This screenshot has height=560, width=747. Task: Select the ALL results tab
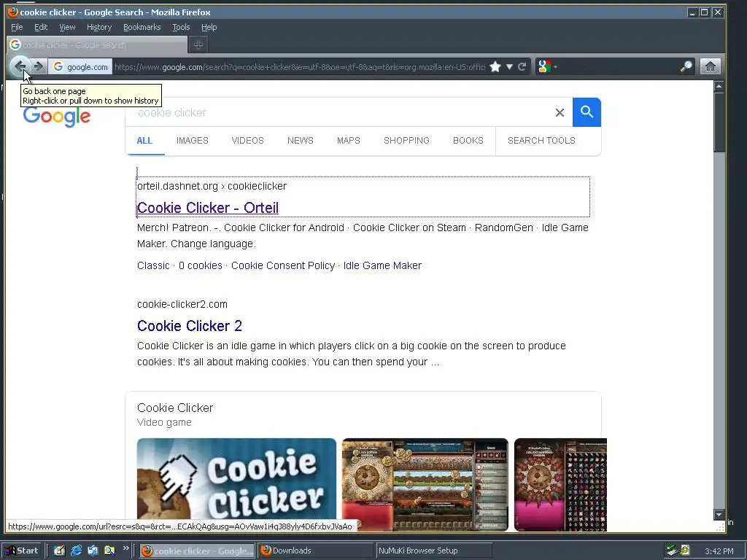(144, 141)
